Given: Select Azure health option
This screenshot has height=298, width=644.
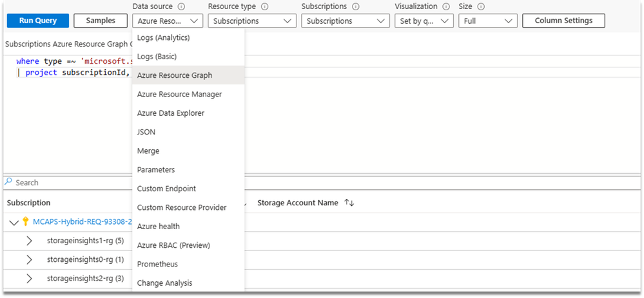Looking at the screenshot, I should point(188,227).
